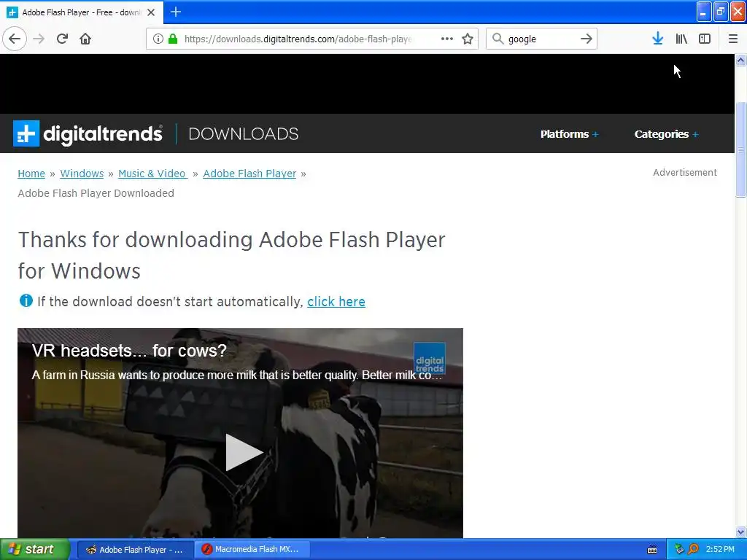Open a new browser tab
The height and width of the screenshot is (560, 747).
(175, 12)
